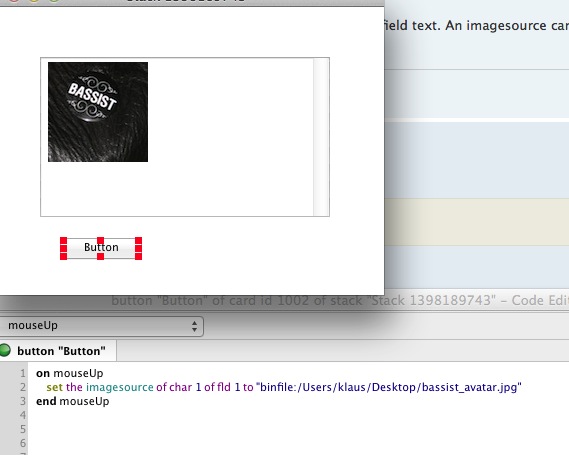Screen dimensions: 569x455
Task: Click the green status indicator on tab
Action: click(5, 350)
